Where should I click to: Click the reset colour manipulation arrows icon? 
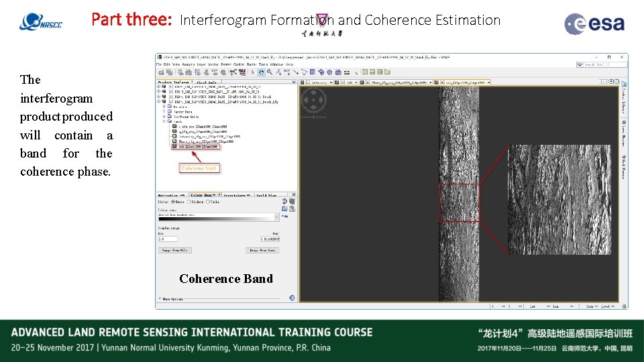click(x=284, y=201)
